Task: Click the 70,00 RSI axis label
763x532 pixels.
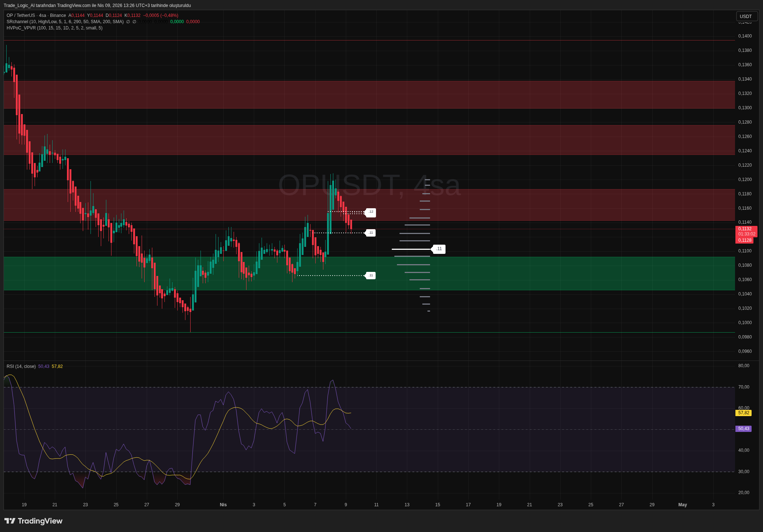Action: tap(744, 387)
